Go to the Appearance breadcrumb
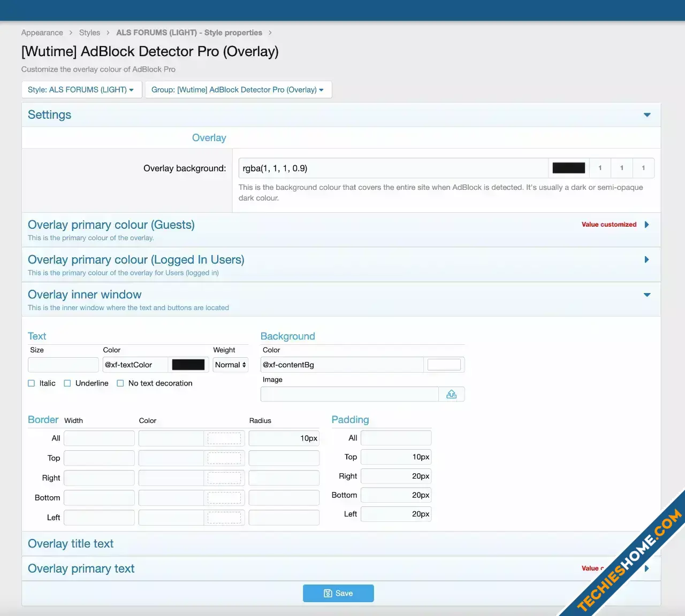The height and width of the screenshot is (616, 685). point(42,33)
